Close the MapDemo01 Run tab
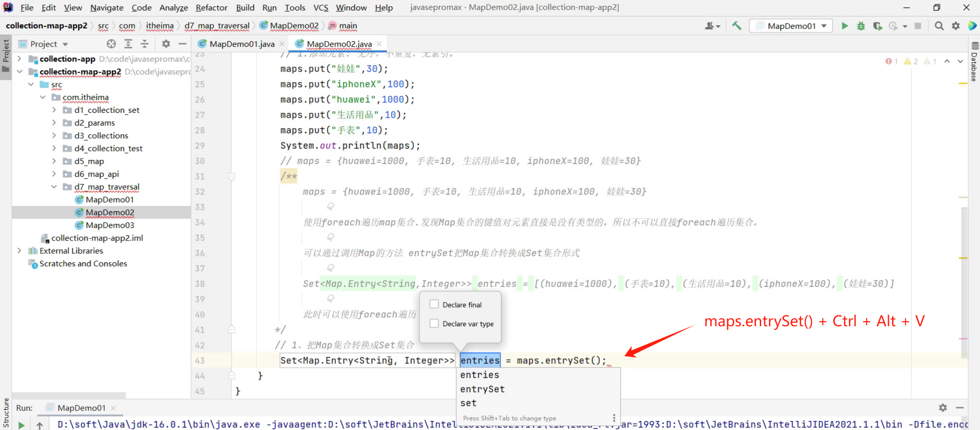The height and width of the screenshot is (430, 980). [113, 408]
